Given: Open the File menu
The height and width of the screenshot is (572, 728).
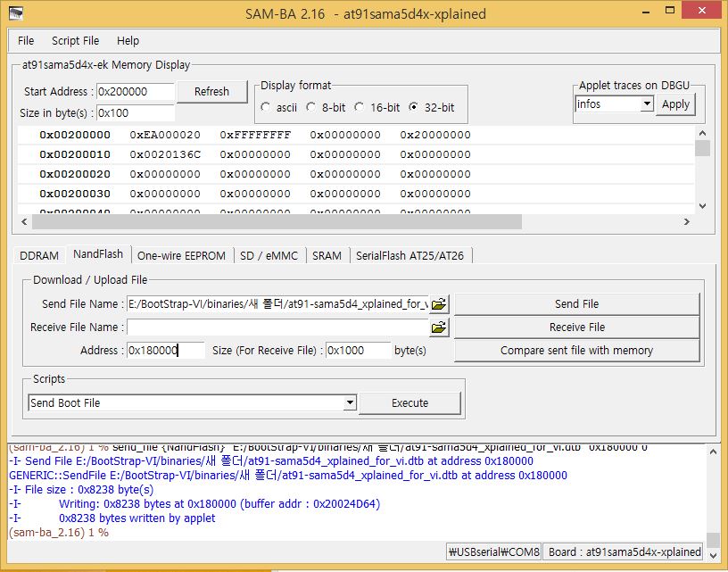Looking at the screenshot, I should 26,41.
